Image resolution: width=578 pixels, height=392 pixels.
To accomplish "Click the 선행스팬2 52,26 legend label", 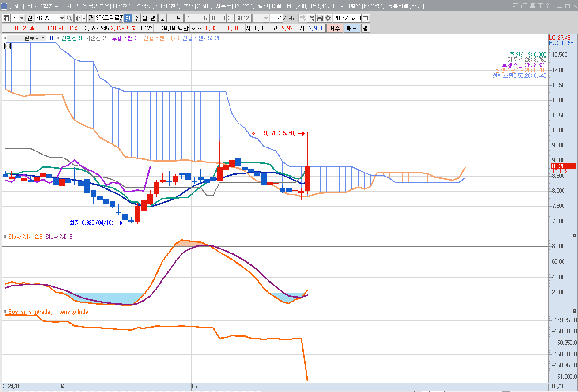I will click(x=201, y=38).
